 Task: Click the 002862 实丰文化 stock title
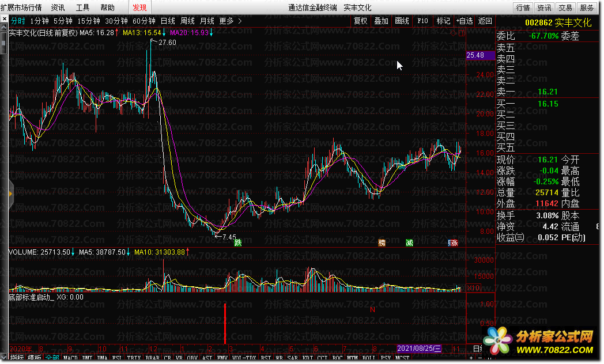pos(558,22)
